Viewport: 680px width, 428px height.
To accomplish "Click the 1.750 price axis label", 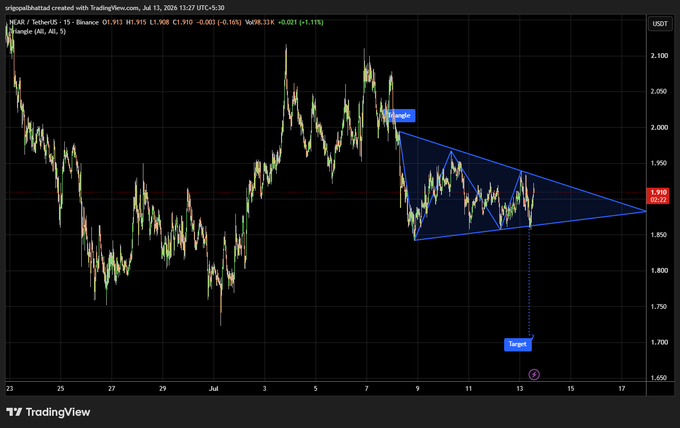I will (659, 307).
